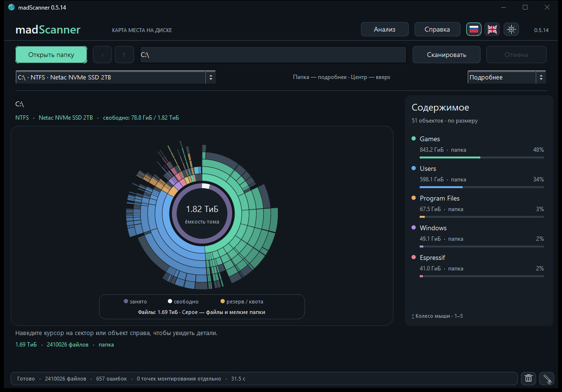Click the свободно: 78.8 ГиБ / 1.82 ТиБ text
Image resolution: width=562 pixels, height=392 pixels.
click(141, 118)
